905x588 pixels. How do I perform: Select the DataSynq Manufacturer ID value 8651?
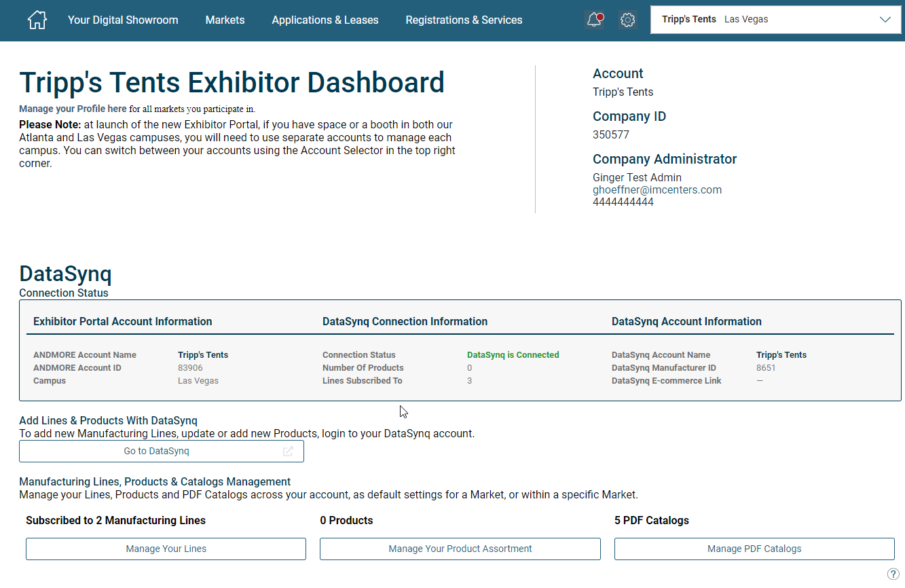(x=766, y=368)
